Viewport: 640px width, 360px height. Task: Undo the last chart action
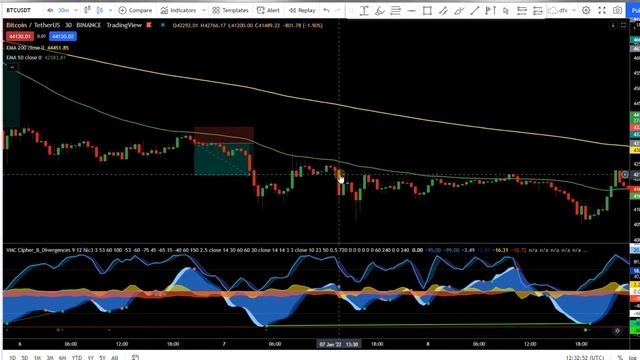coord(326,10)
